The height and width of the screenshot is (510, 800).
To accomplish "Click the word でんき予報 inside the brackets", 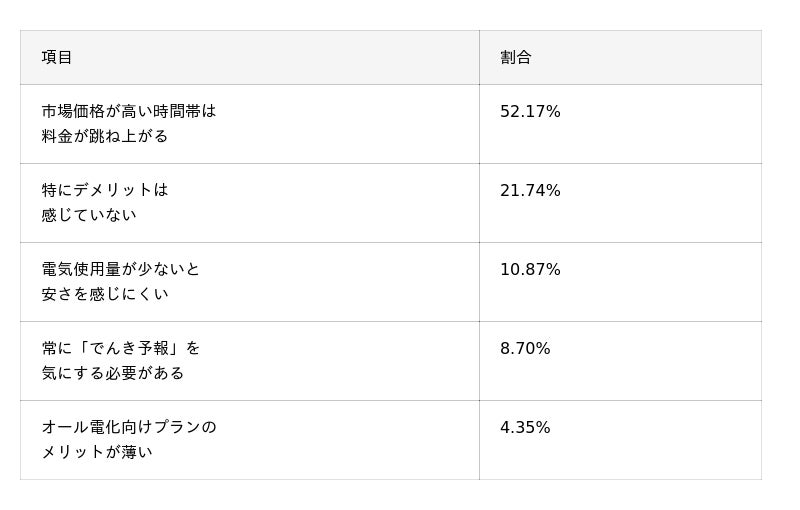I will point(129,348).
